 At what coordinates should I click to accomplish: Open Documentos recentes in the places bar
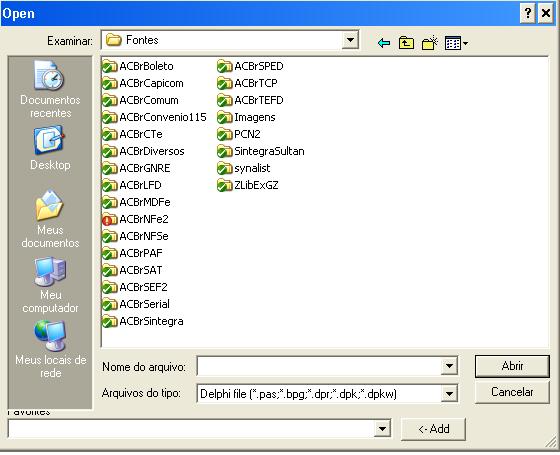50,89
